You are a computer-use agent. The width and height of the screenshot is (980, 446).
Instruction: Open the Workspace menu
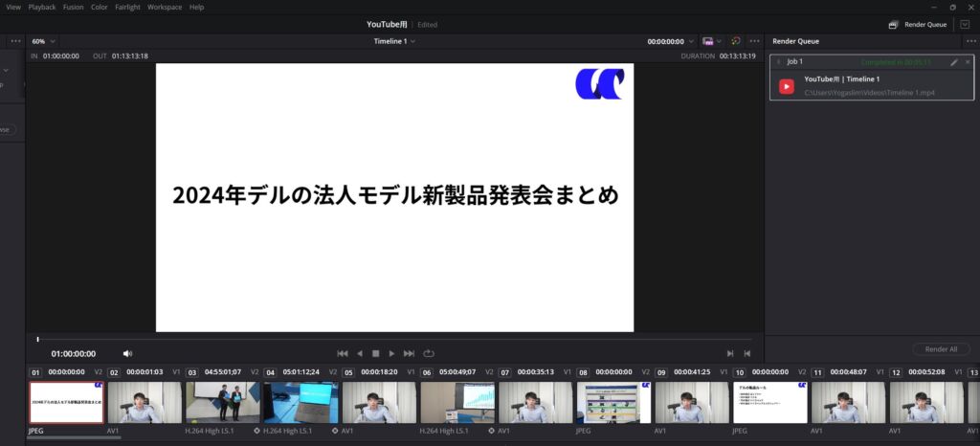pyautogui.click(x=165, y=7)
